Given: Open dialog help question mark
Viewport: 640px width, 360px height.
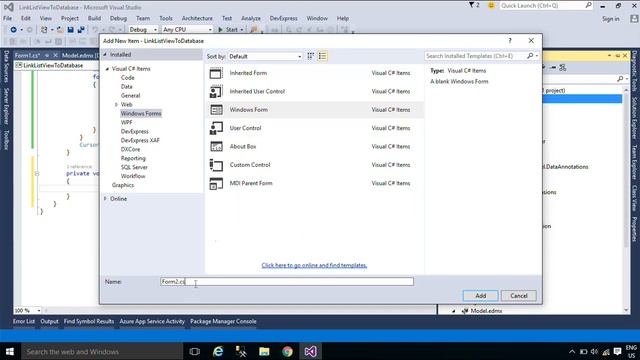Looking at the screenshot, I should (509, 40).
